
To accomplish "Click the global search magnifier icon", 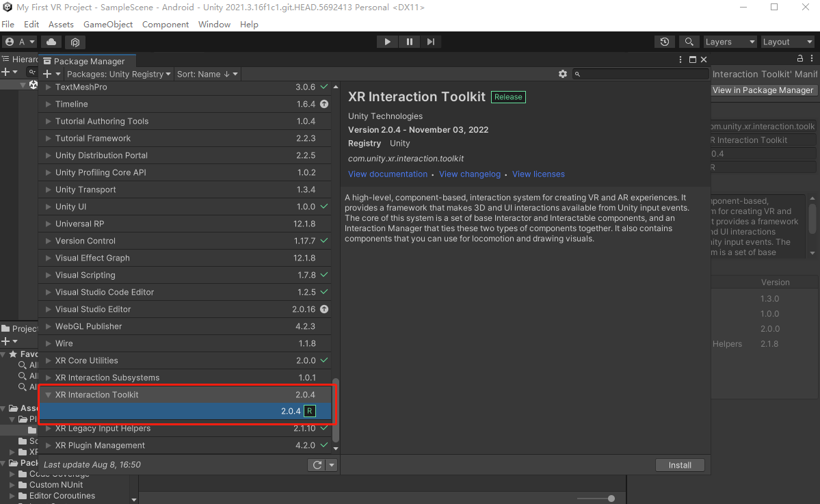I will coord(689,42).
